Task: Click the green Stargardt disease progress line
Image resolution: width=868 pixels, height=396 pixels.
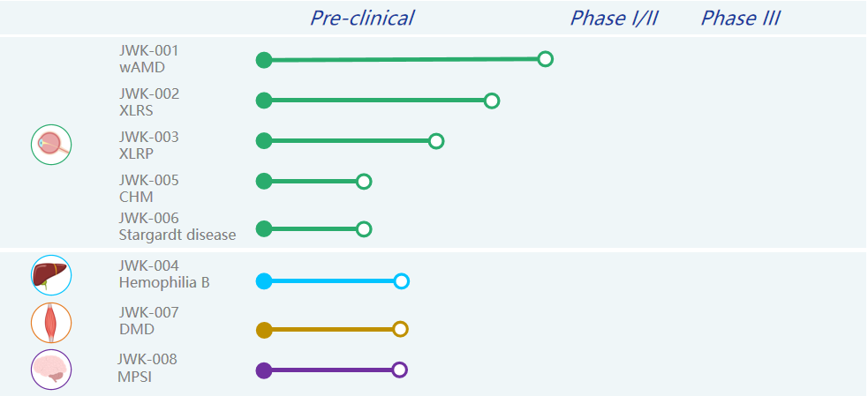Action: pos(313,228)
